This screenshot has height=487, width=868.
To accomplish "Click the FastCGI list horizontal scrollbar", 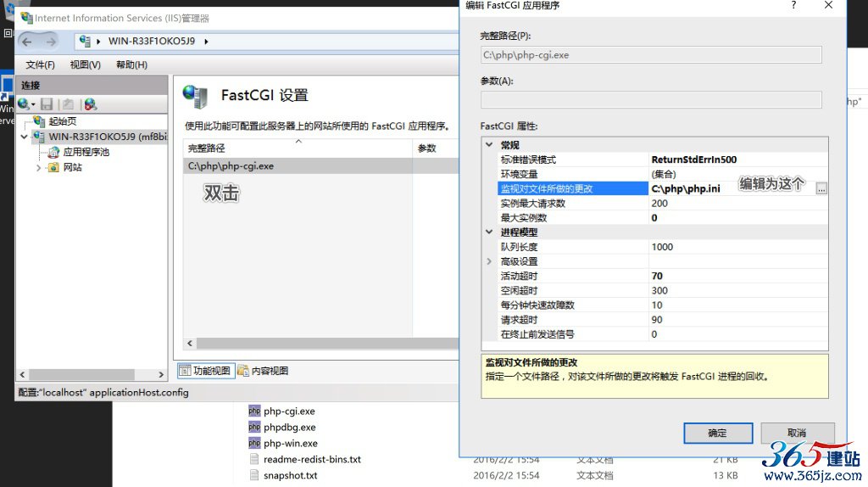I will (326, 343).
